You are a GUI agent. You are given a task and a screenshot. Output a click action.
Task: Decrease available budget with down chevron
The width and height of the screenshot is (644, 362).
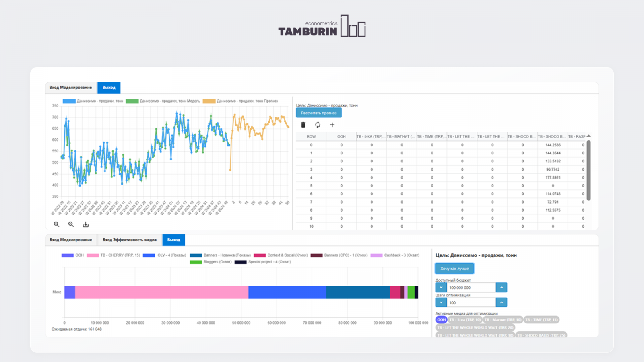441,288
